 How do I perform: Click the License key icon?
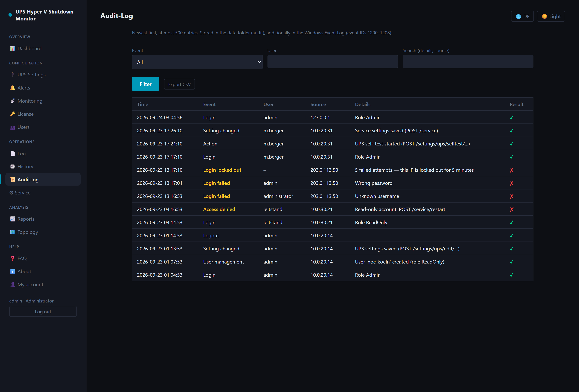coord(13,114)
